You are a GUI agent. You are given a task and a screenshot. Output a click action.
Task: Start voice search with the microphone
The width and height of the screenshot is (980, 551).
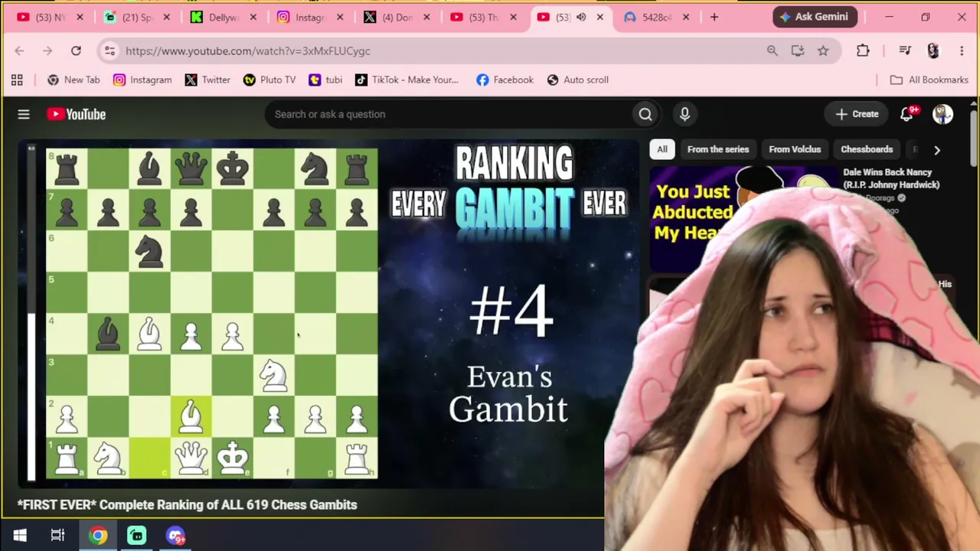coord(684,114)
